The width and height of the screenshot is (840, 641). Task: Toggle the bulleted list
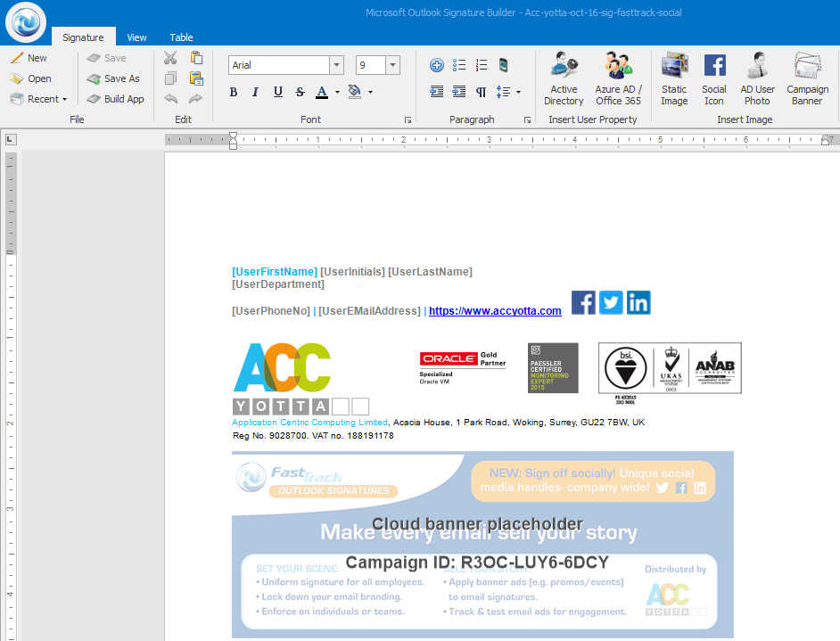pyautogui.click(x=459, y=65)
